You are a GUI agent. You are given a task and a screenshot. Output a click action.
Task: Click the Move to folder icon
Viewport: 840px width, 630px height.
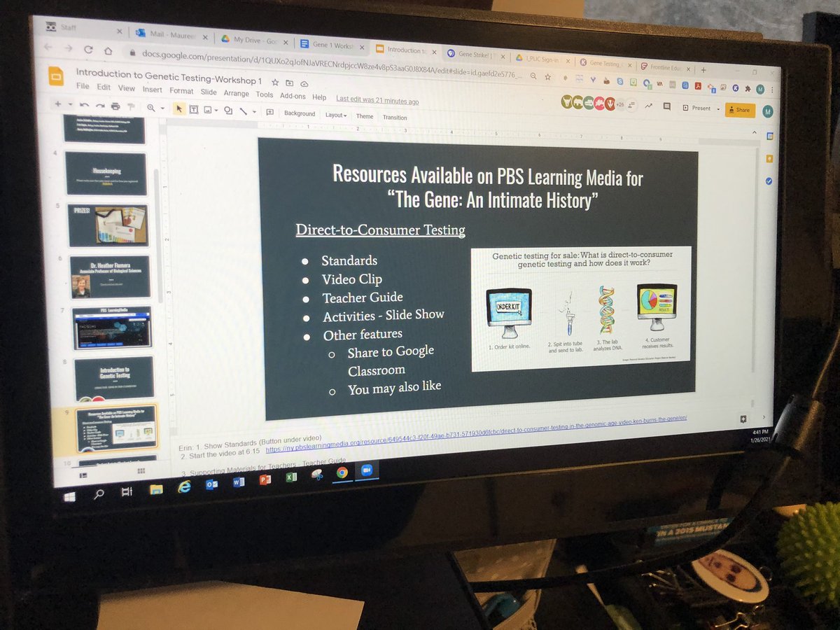click(290, 82)
